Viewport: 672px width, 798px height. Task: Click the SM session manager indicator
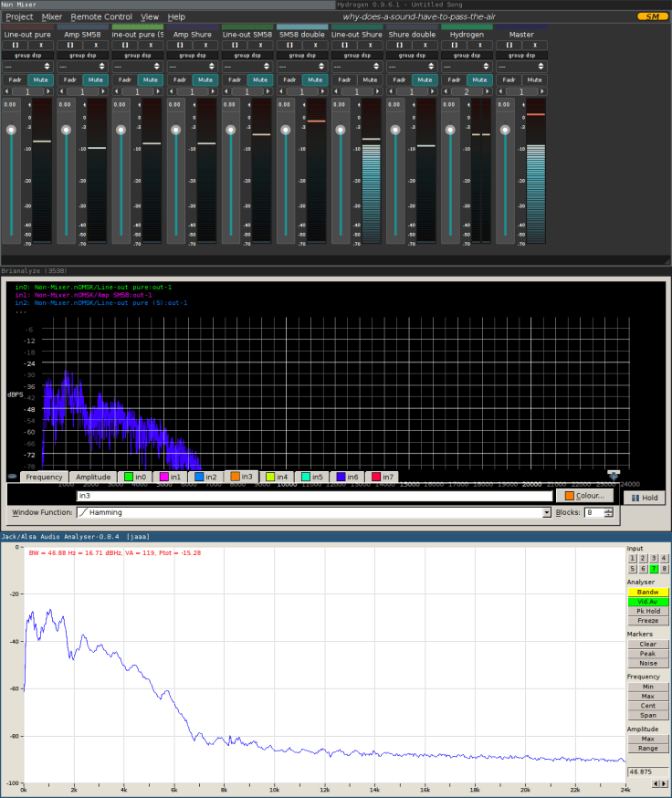point(651,16)
